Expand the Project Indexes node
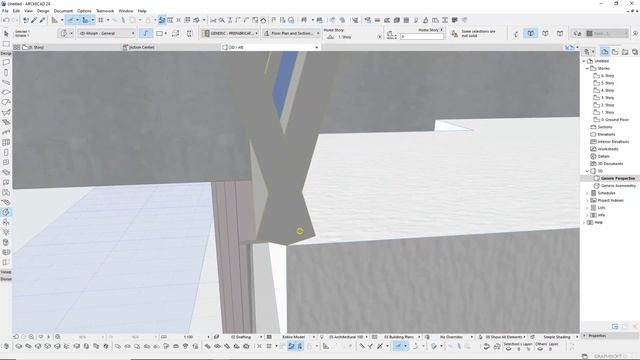The width and height of the screenshot is (640, 360). tap(587, 200)
